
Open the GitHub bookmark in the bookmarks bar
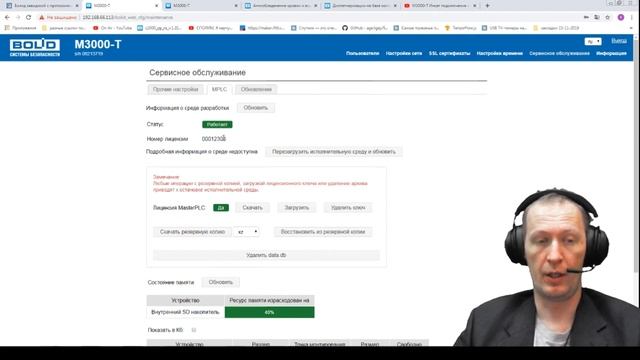[x=365, y=28]
